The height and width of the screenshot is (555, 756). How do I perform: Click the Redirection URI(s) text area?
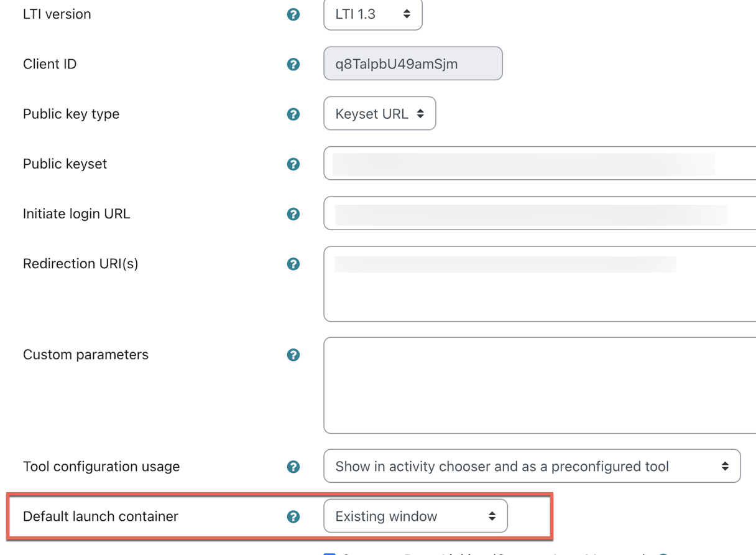(x=497, y=284)
